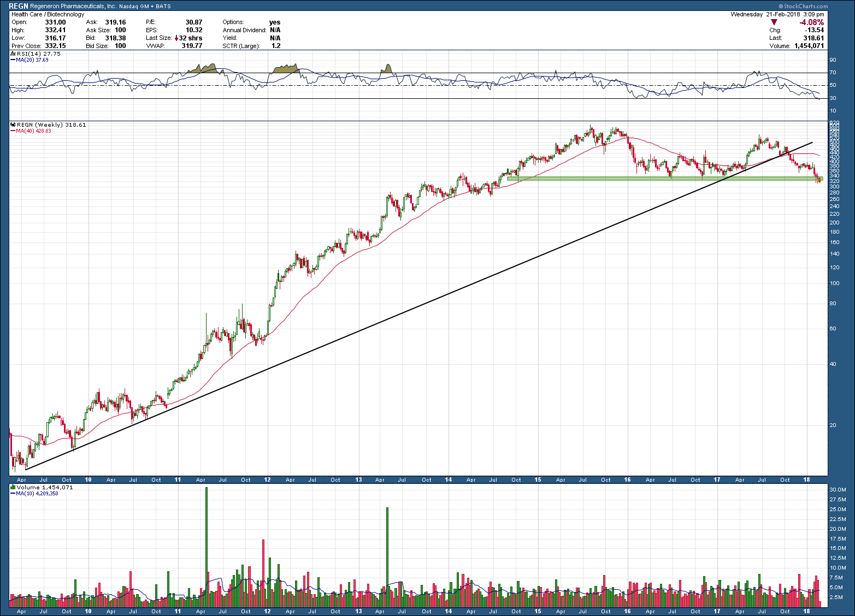Click the P/E value 30.87
Viewport: 855px width, 616px height.
(194, 22)
